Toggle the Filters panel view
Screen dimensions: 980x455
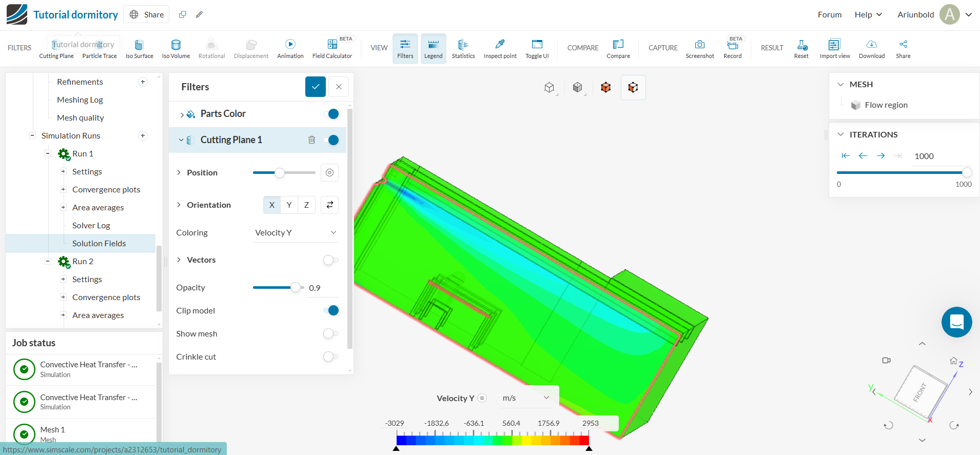point(405,49)
